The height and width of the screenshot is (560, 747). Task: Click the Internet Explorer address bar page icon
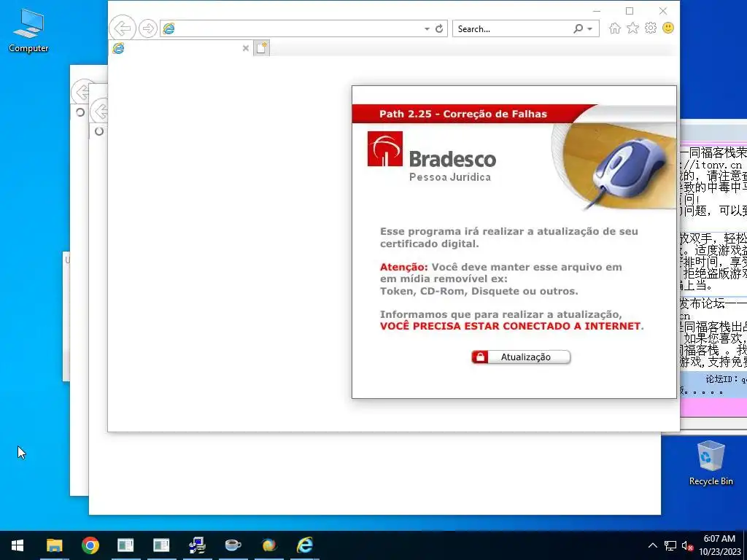click(169, 28)
